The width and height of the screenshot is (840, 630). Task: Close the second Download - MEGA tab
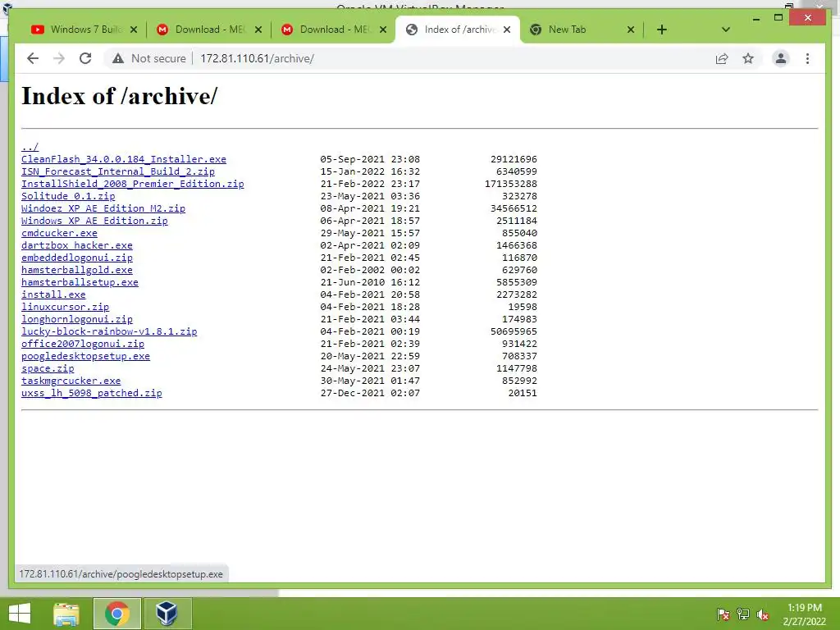[383, 30]
